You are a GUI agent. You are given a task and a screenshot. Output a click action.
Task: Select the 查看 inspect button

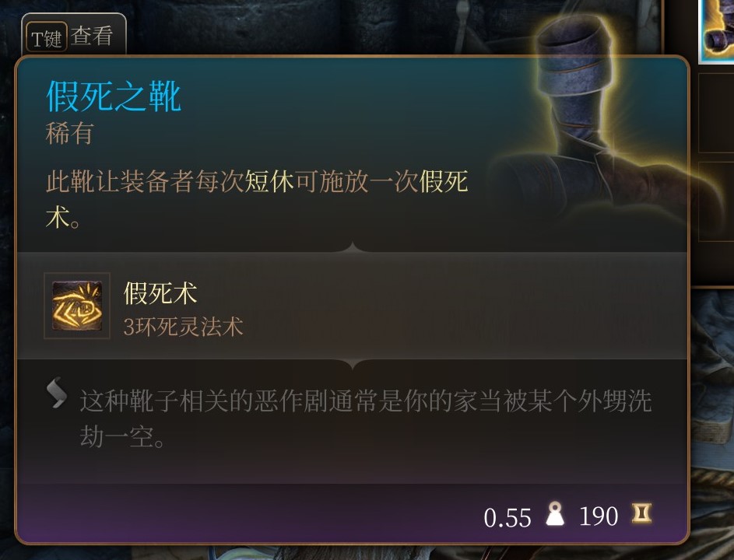coord(92,36)
